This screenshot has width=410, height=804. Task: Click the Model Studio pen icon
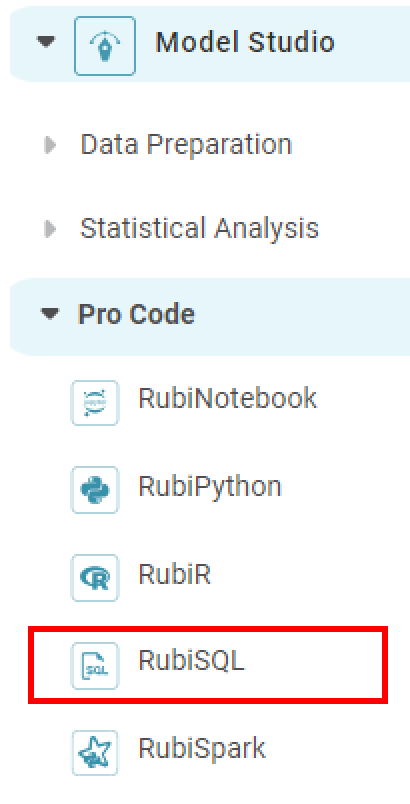[x=105, y=46]
